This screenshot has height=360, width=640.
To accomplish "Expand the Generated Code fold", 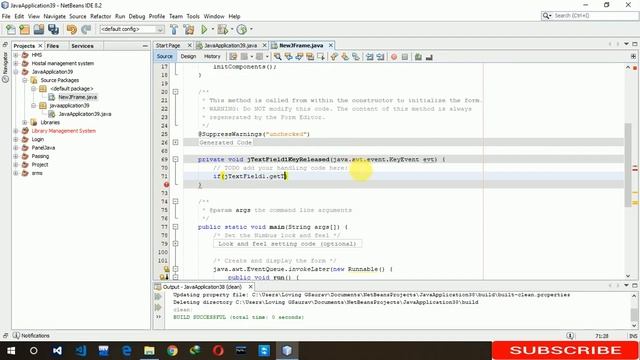I will click(x=176, y=142).
